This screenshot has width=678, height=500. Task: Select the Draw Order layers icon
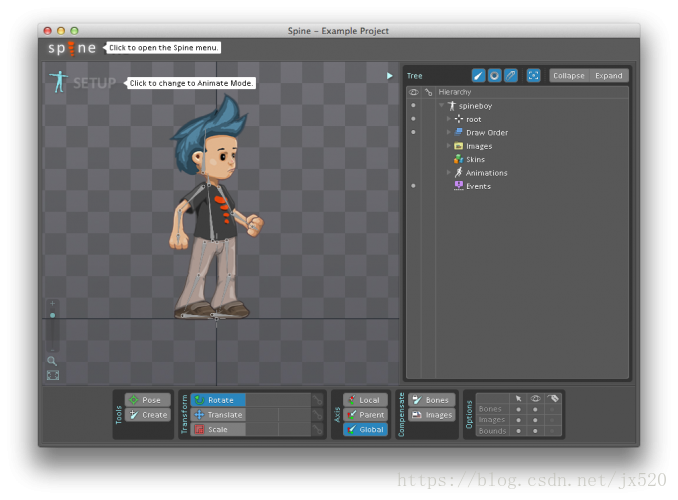pyautogui.click(x=459, y=132)
